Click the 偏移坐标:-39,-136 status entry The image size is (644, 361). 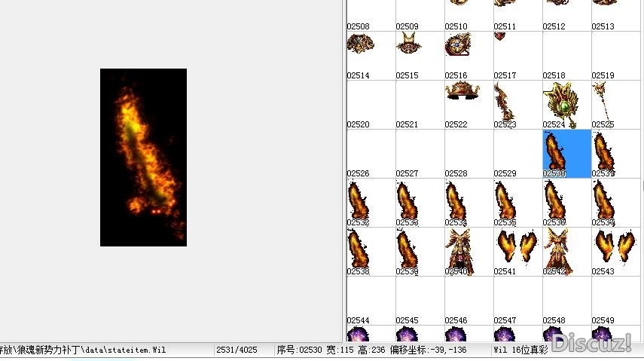click(x=429, y=350)
